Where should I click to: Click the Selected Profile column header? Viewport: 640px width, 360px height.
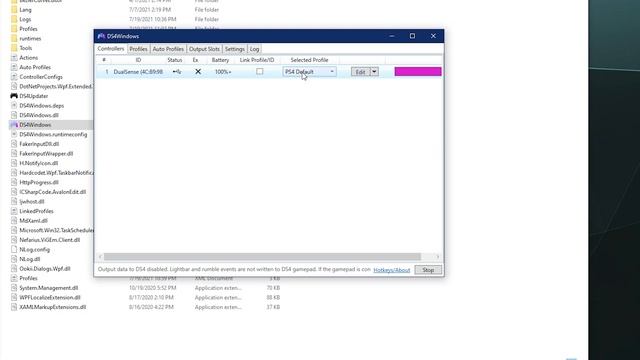(x=309, y=60)
